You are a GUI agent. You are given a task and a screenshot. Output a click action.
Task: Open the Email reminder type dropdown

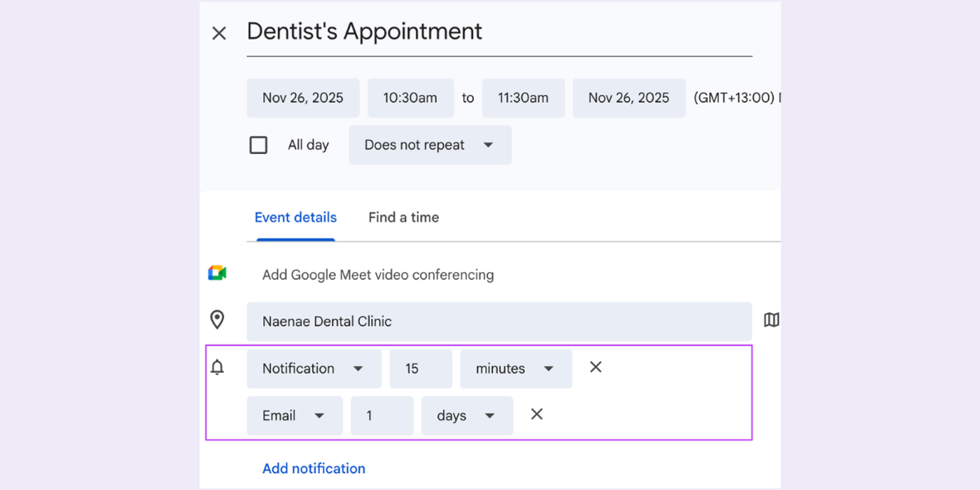tap(294, 415)
